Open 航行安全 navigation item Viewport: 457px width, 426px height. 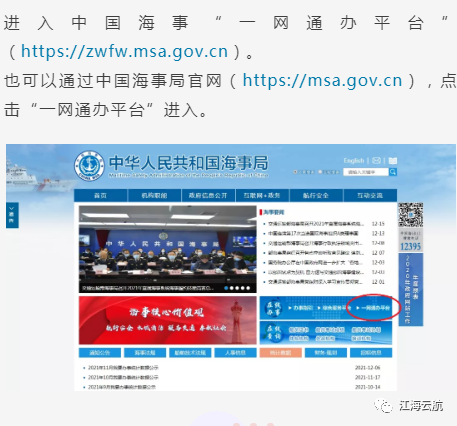click(x=316, y=196)
